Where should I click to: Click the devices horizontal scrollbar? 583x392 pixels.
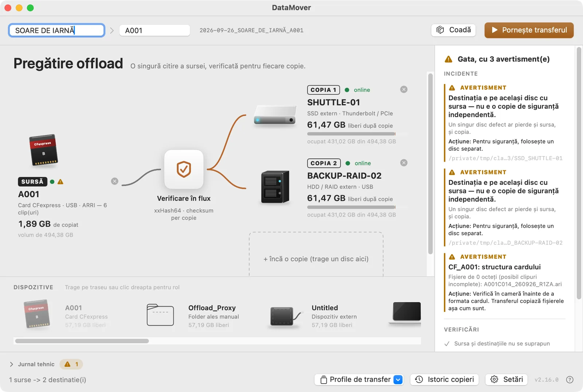82,341
